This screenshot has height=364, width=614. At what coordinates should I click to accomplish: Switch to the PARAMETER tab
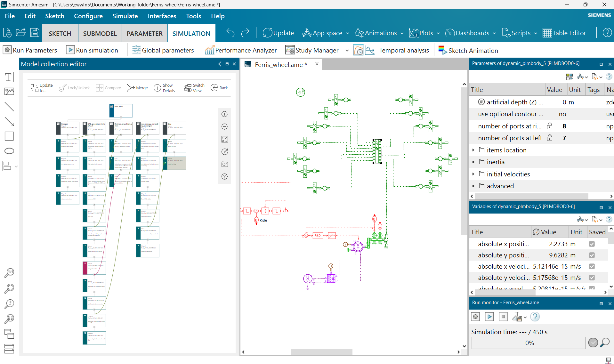coord(144,33)
